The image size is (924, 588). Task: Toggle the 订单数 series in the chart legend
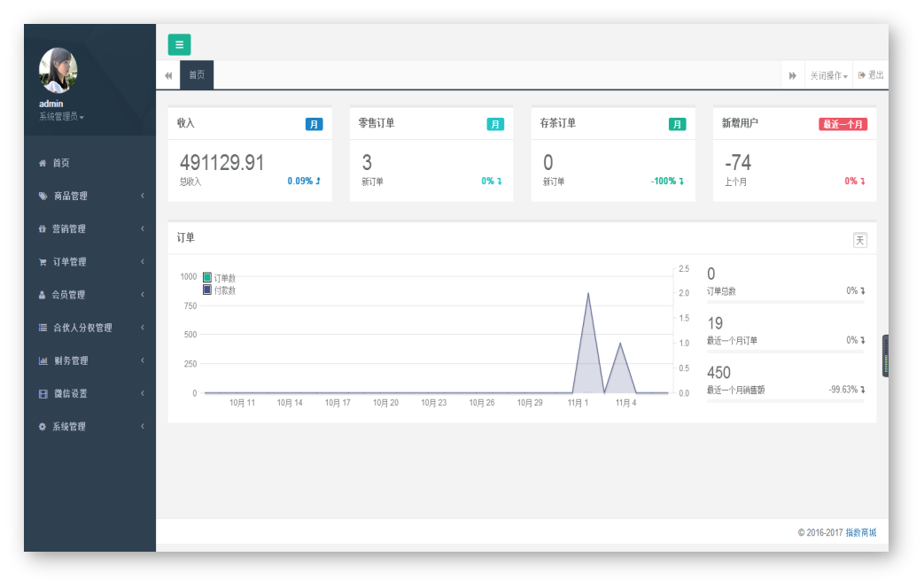(x=219, y=278)
